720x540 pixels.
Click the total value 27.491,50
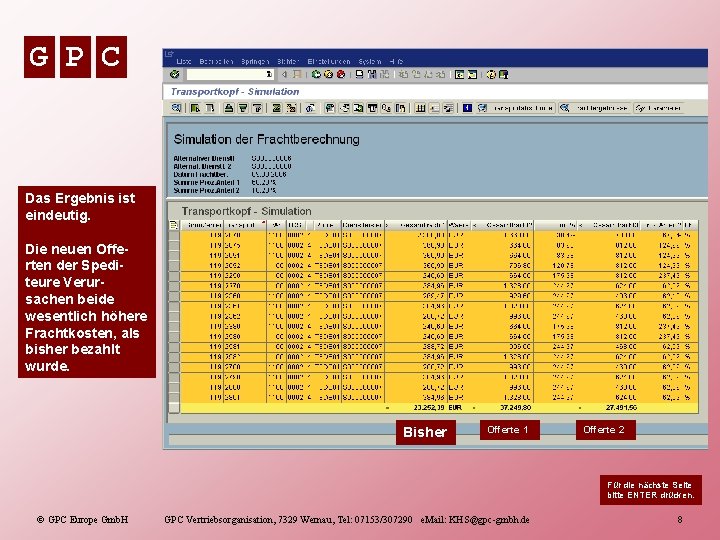621,407
